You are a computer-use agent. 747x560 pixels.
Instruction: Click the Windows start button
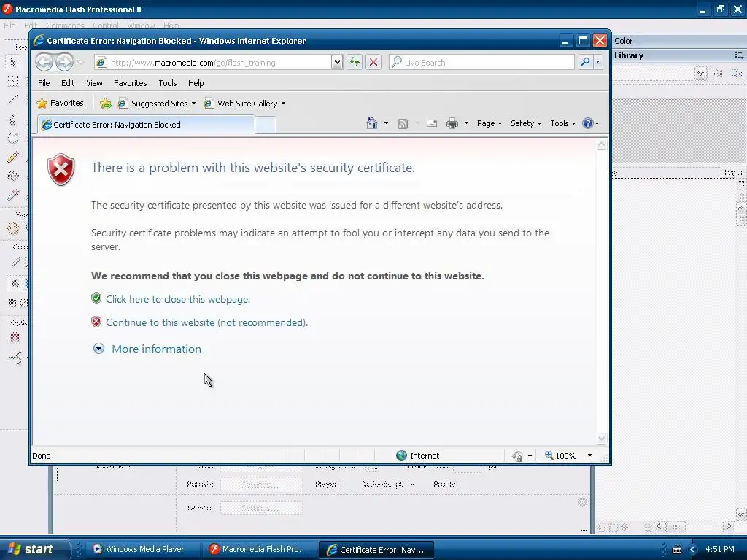34,549
